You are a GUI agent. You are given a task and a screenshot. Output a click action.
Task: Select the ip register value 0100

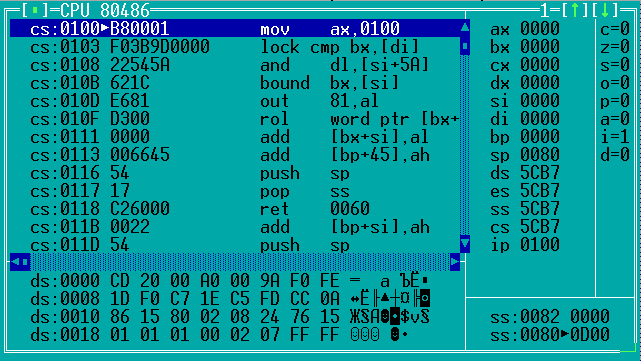point(540,244)
